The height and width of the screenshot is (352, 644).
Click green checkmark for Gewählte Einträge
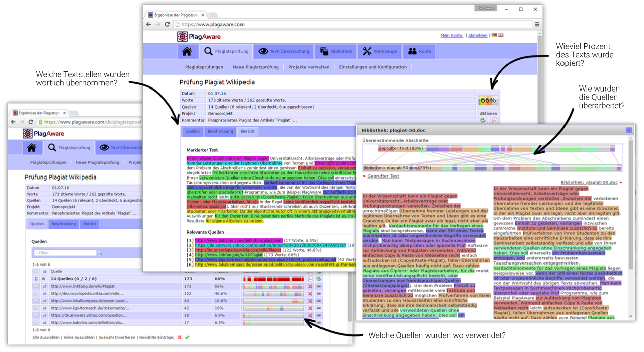[187, 337]
